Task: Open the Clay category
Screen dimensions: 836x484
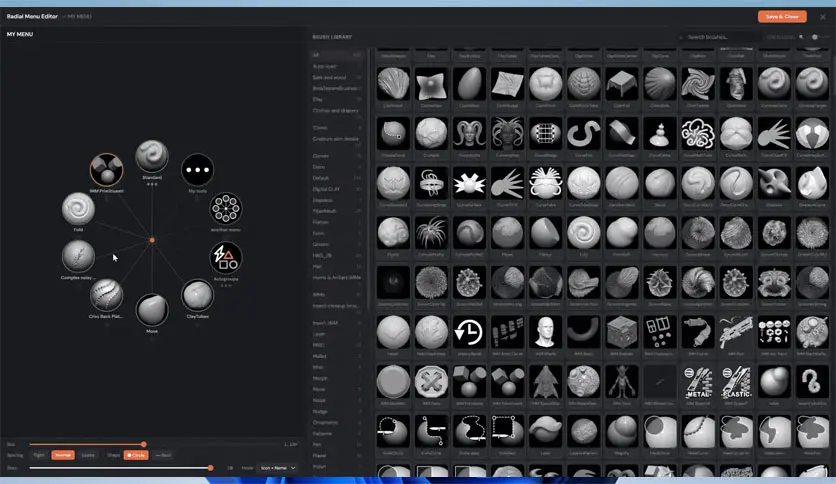Action: coord(337,100)
